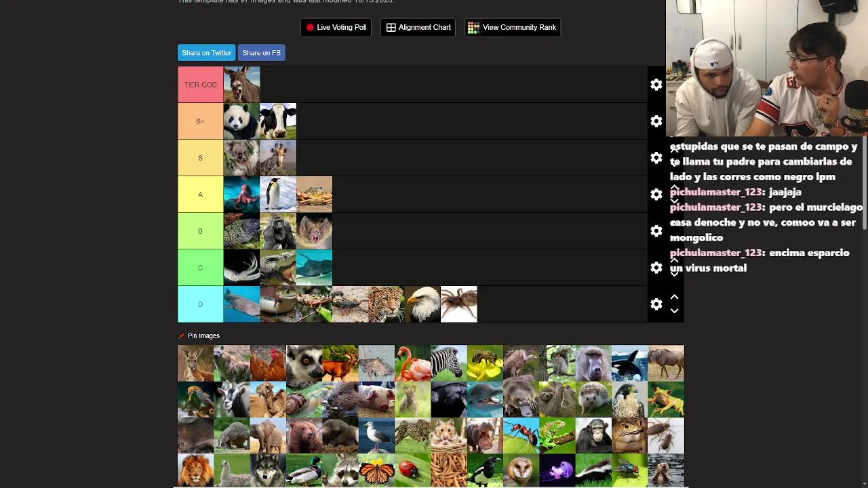Select the spider in D row

point(459,304)
